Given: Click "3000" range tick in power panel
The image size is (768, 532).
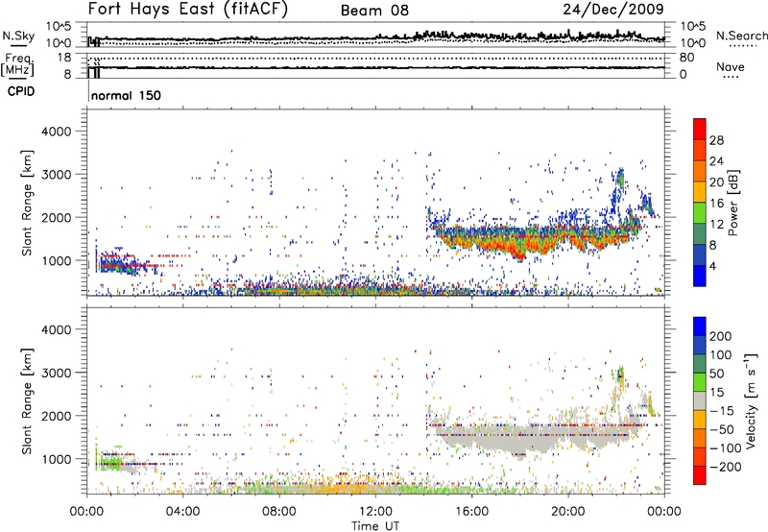Looking at the screenshot, I should 57,175.
